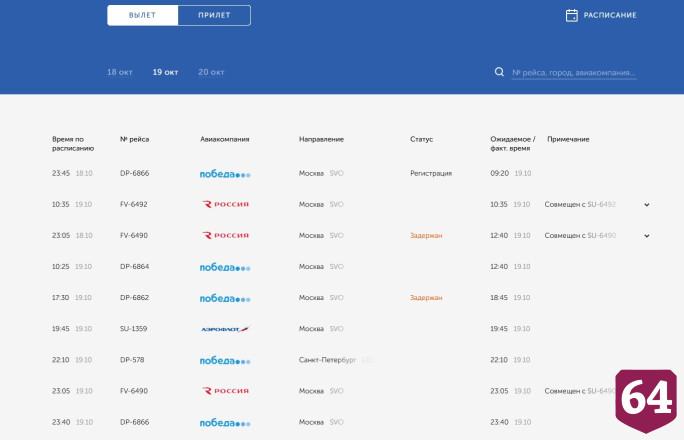Click flight number DP-6864
The width and height of the screenshot is (684, 440).
(x=134, y=266)
